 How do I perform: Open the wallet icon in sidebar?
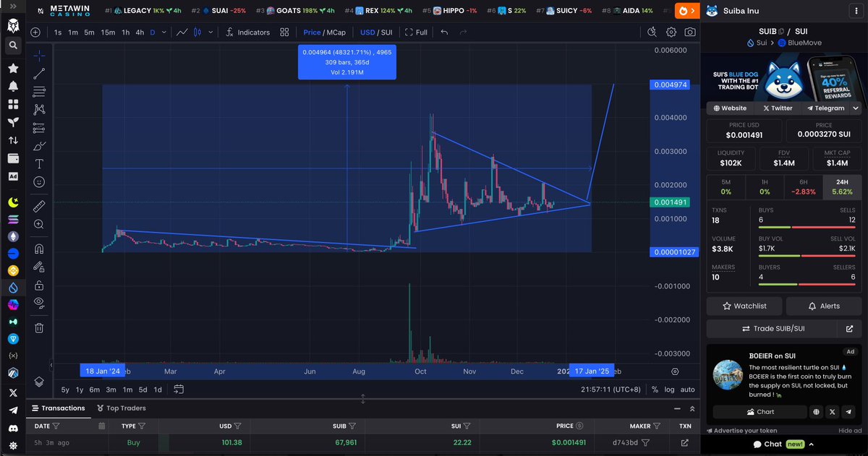13,158
